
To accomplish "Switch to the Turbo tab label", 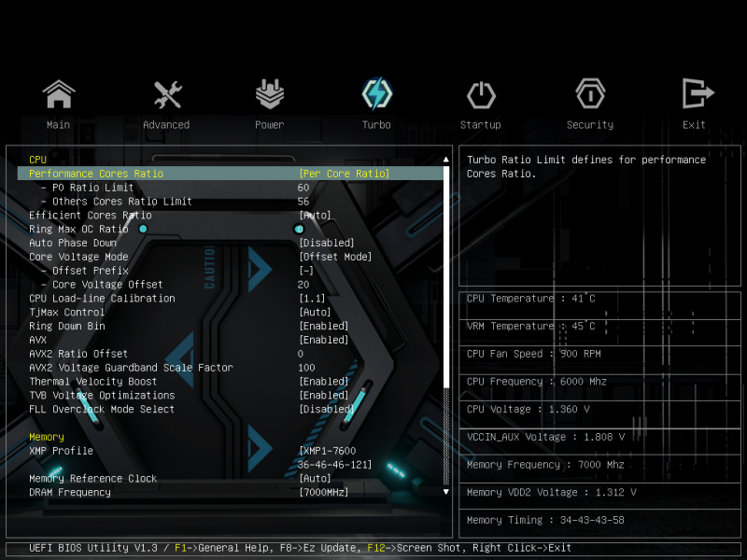I will pos(376,125).
